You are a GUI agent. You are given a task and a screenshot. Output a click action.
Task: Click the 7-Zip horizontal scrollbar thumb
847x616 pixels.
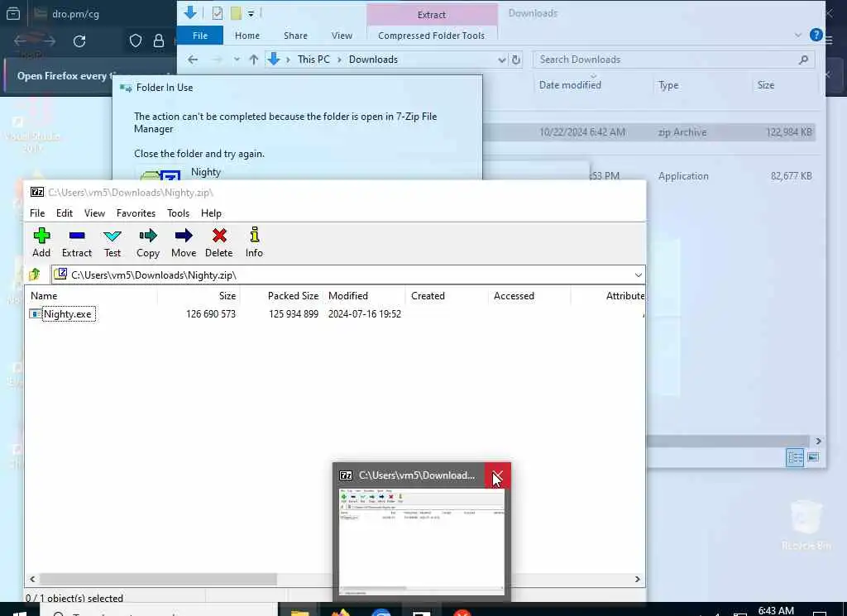pyautogui.click(x=158, y=580)
